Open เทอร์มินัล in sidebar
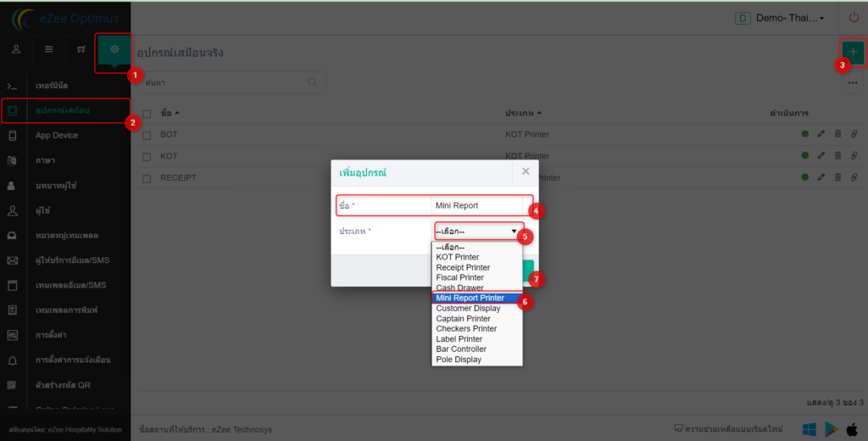This screenshot has width=868, height=441. tap(52, 86)
